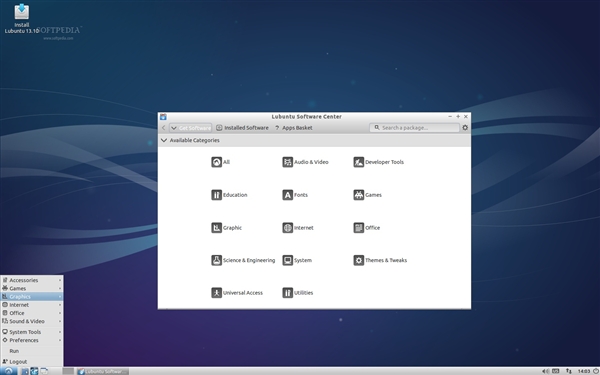The image size is (600, 375).
Task: Go back with the left arrow button
Action: [163, 128]
